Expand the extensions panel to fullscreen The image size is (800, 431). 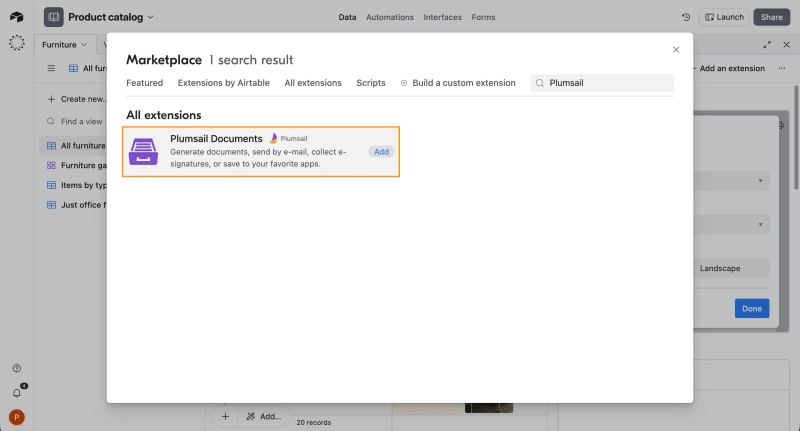coord(767,45)
